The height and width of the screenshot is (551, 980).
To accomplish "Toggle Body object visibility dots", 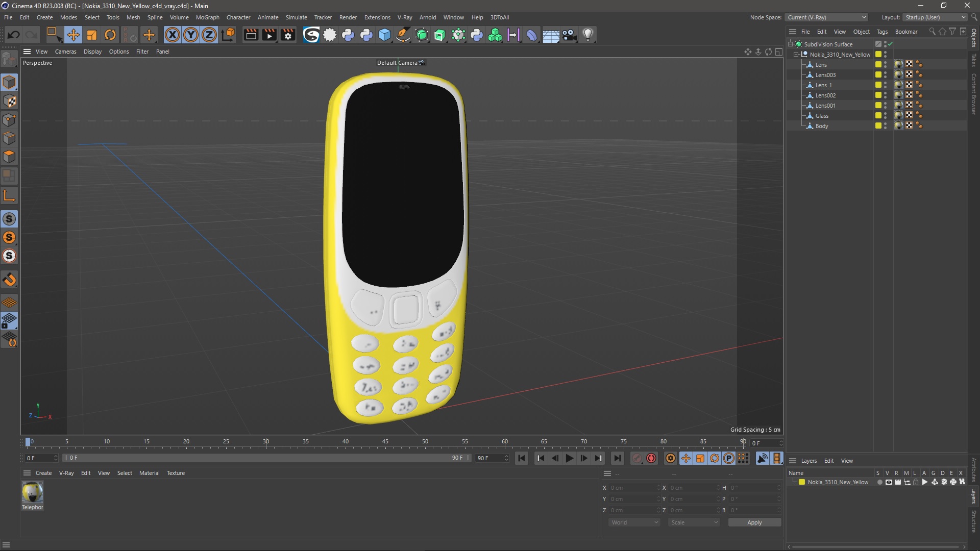I will (x=886, y=126).
